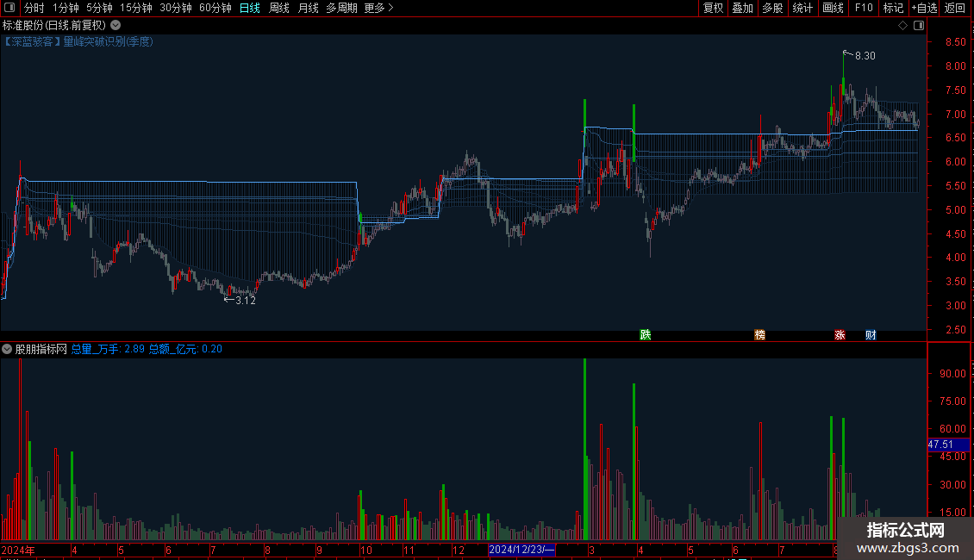
Task: Click the 标准股份(日线.前复权) chart title
Action: 54,26
